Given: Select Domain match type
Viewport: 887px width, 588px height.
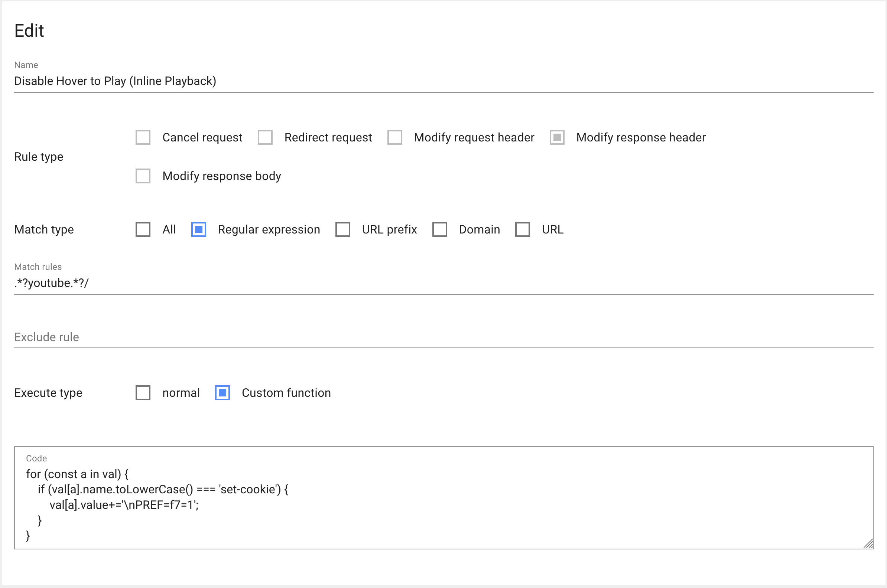Looking at the screenshot, I should [439, 229].
